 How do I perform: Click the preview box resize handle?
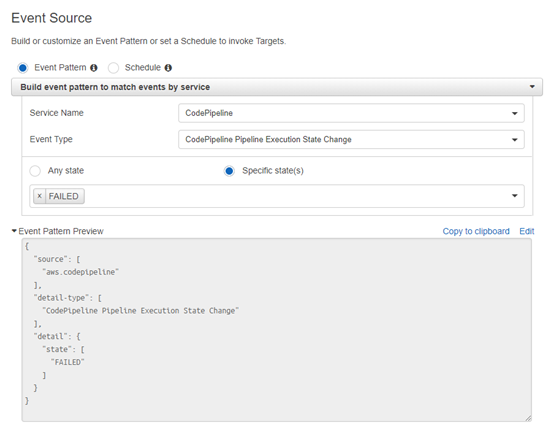528,418
